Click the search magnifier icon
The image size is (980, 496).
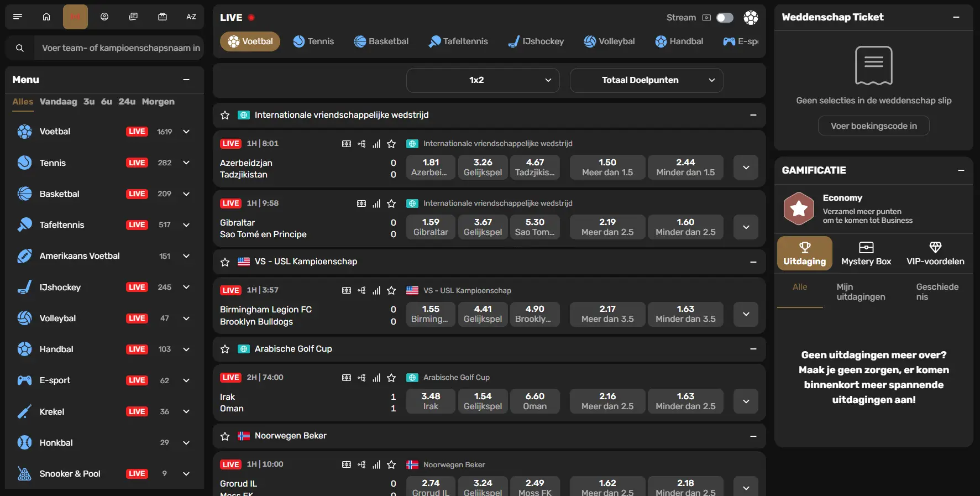20,48
